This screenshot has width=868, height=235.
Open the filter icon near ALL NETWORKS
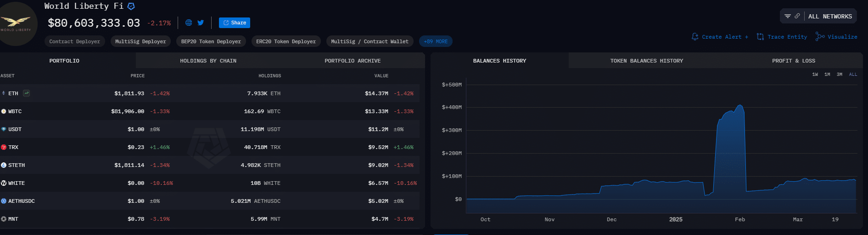tap(788, 16)
